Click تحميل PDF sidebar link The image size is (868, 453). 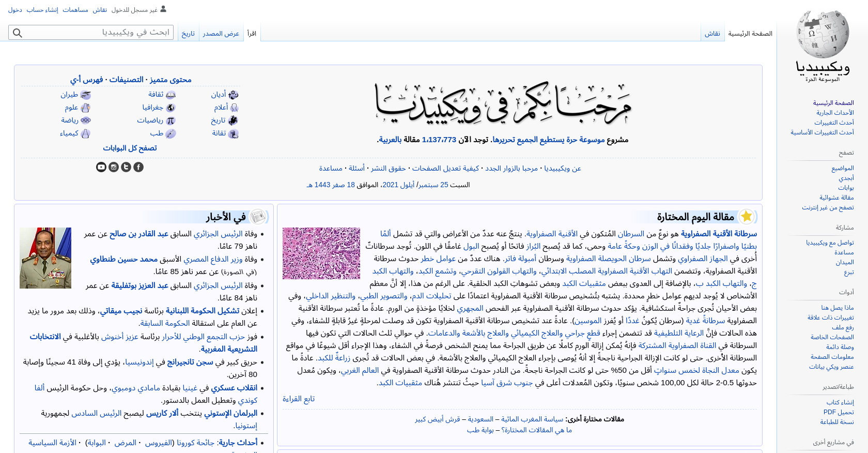click(839, 412)
